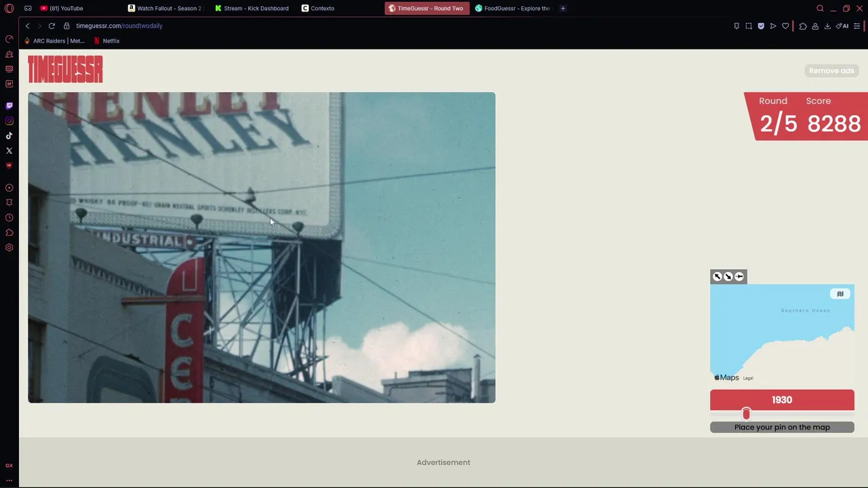Open the Legal link on the map
This screenshot has width=868, height=488.
point(748,378)
